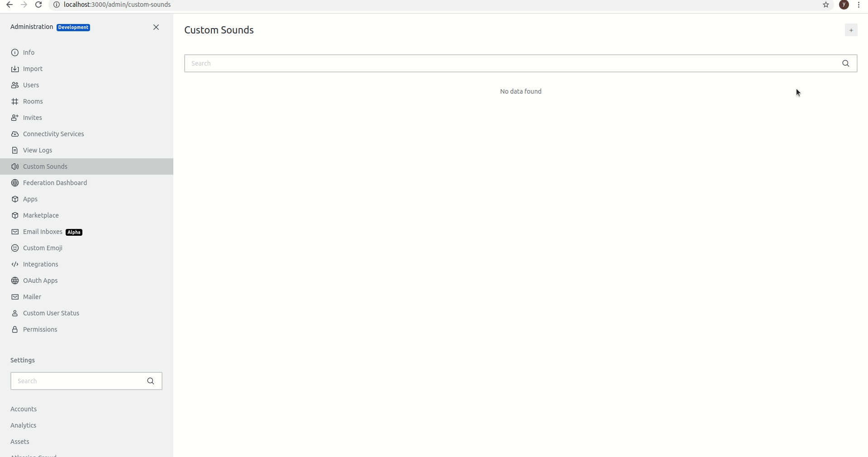This screenshot has width=868, height=457.
Task: Click the Import download icon
Action: [15, 69]
